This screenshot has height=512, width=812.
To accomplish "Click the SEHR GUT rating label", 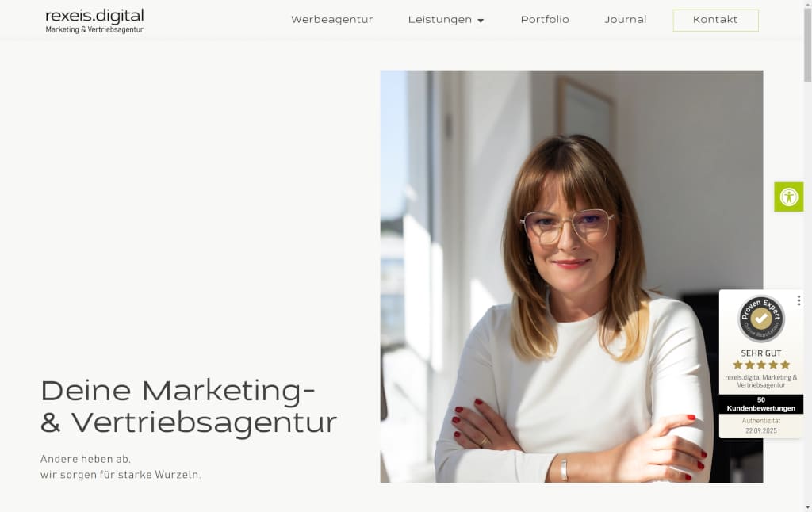I will pos(760,353).
